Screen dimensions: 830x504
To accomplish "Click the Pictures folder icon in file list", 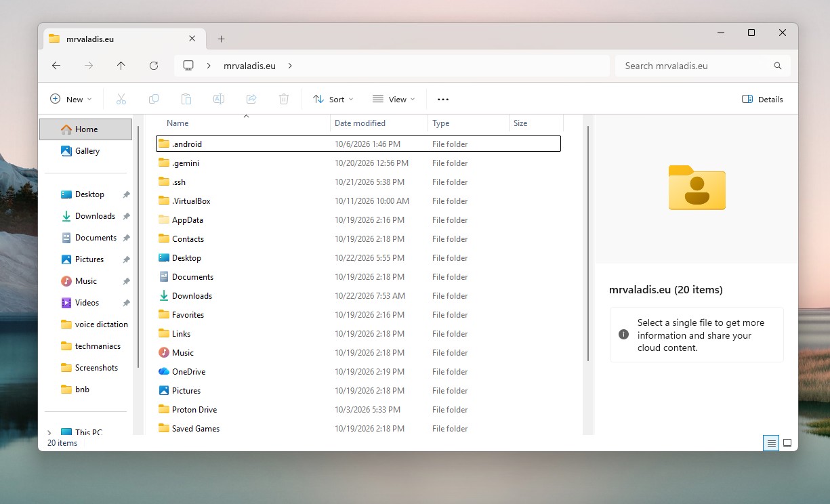I will 164,390.
